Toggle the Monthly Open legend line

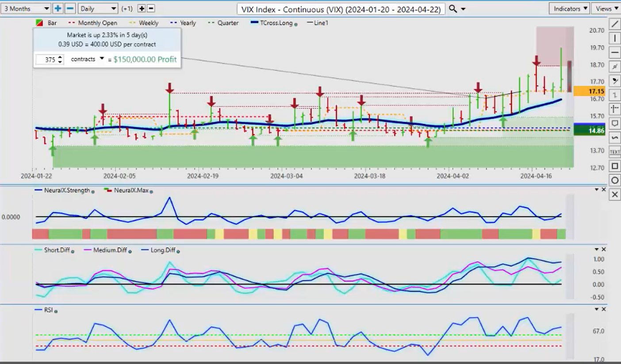(x=93, y=23)
